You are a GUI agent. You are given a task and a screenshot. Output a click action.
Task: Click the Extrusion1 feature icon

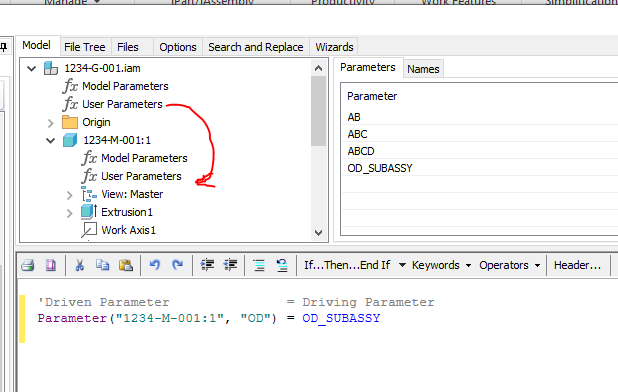click(89, 212)
